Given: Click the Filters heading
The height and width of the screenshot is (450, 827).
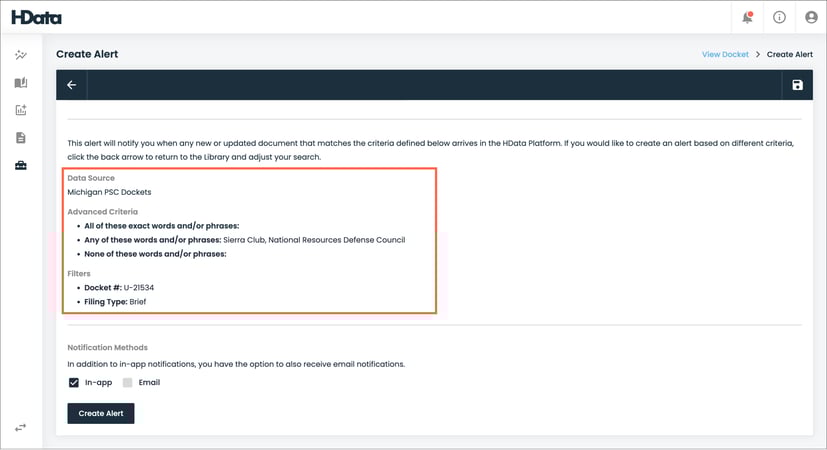Looking at the screenshot, I should (79, 273).
